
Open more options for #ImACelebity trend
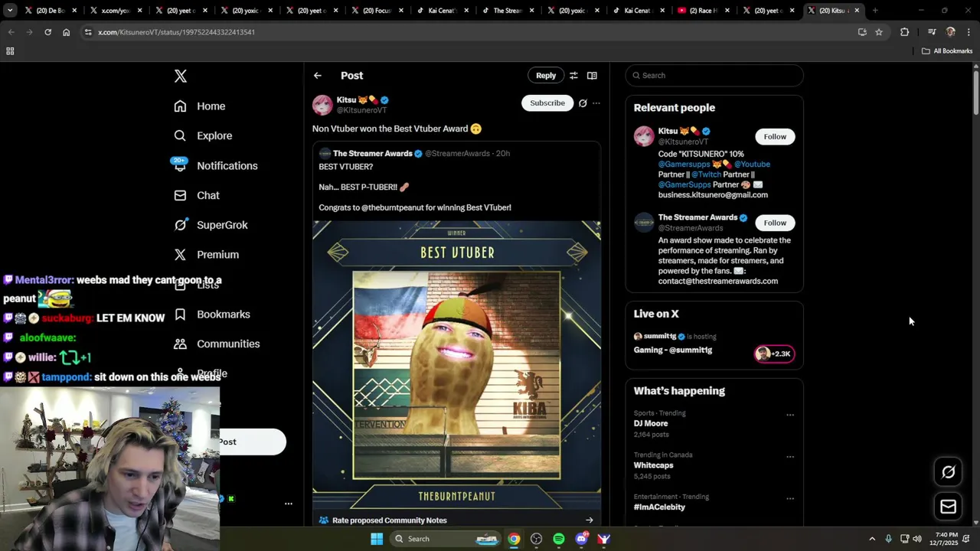790,498
